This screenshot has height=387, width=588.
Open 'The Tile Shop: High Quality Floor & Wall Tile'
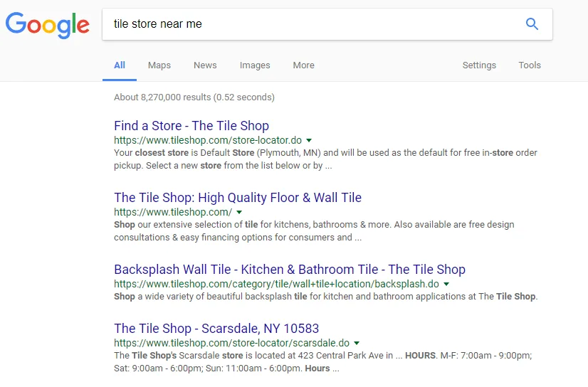(x=238, y=198)
